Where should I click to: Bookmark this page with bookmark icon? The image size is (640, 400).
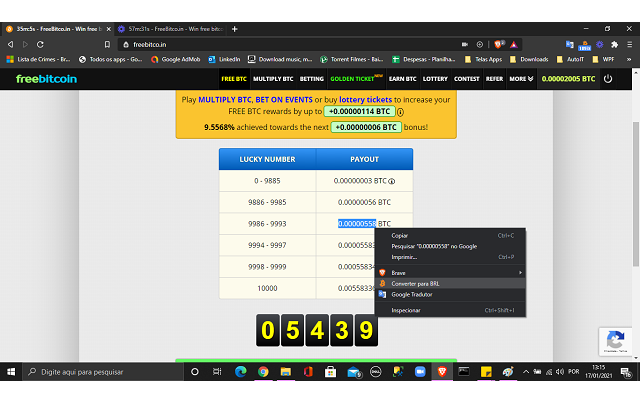point(107,44)
